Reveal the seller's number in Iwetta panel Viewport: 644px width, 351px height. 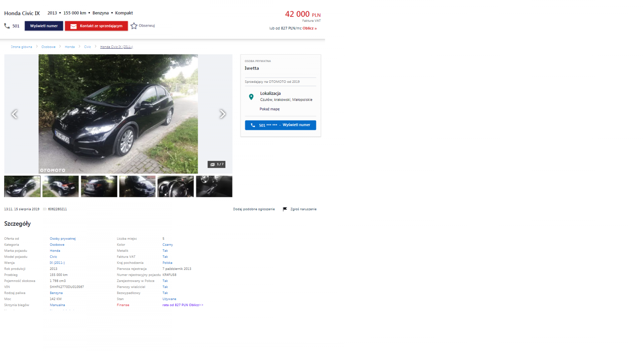tap(281, 125)
